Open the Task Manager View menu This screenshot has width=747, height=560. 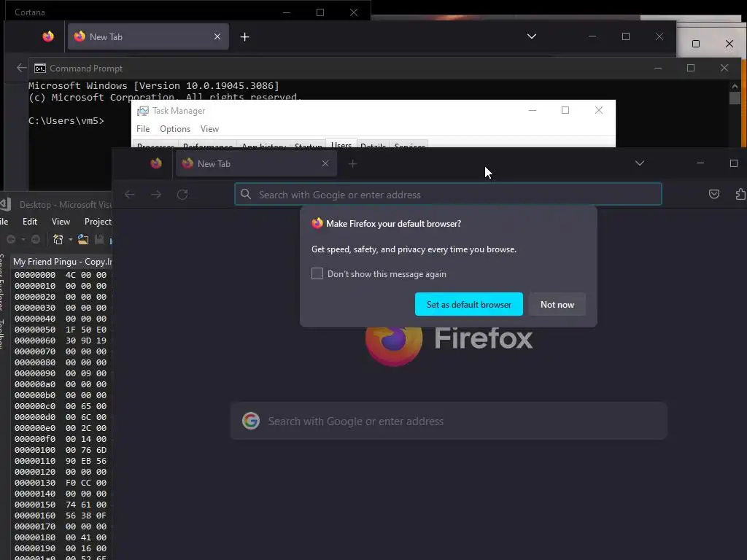click(209, 129)
